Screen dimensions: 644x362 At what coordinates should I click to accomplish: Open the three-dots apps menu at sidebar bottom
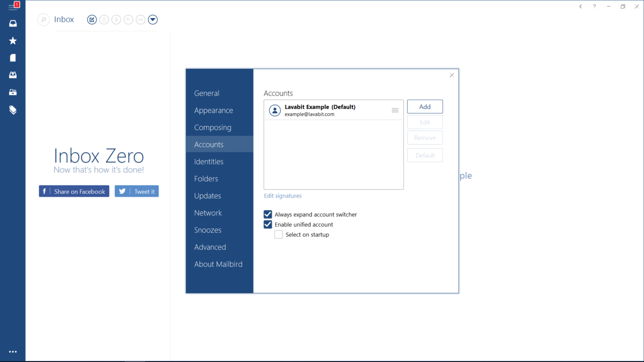(13, 352)
